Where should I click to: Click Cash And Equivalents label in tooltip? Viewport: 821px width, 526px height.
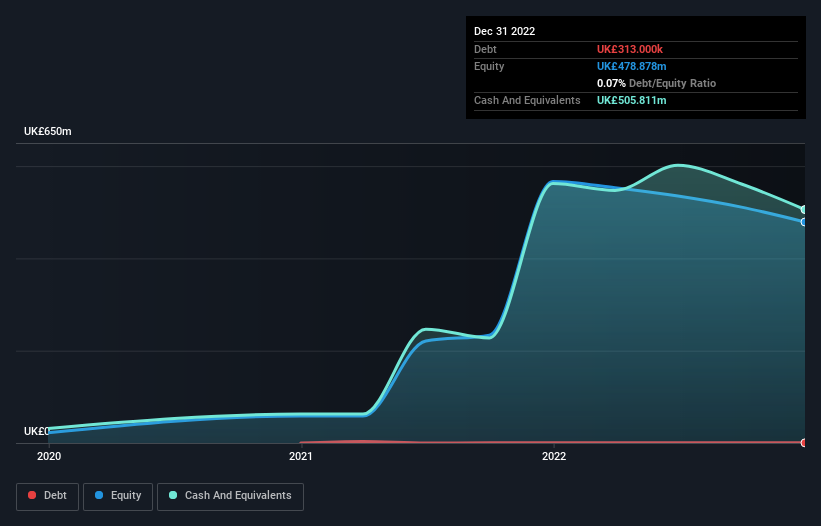pos(527,100)
